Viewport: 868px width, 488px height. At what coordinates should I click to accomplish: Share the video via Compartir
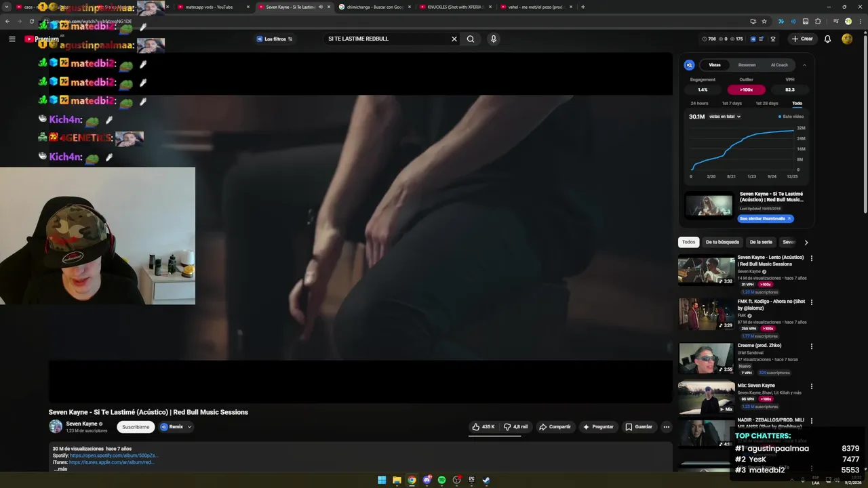click(555, 427)
